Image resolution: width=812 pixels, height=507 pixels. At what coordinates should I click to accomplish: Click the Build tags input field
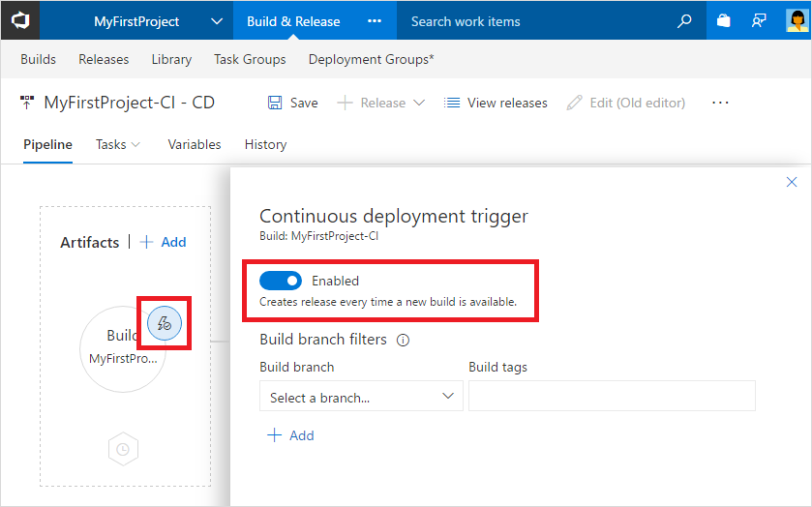tap(612, 397)
